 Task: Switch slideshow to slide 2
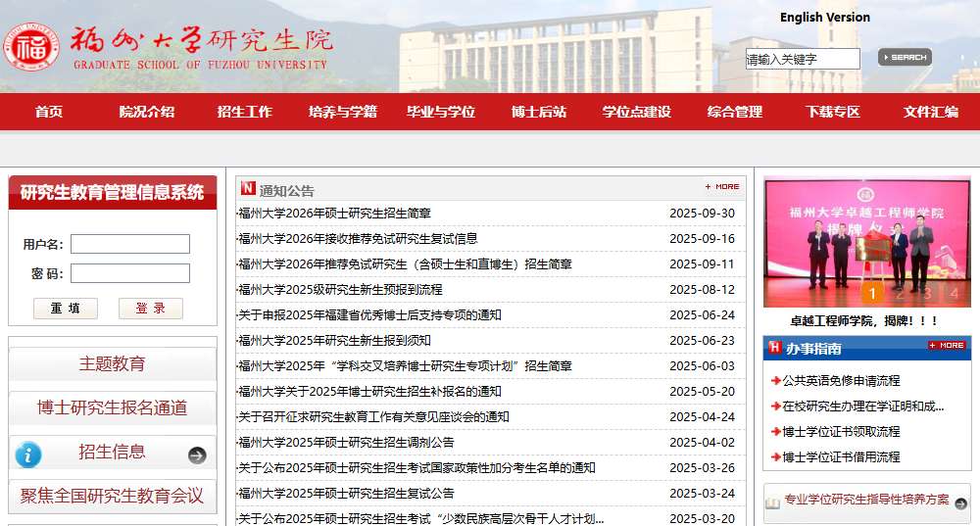tap(901, 292)
